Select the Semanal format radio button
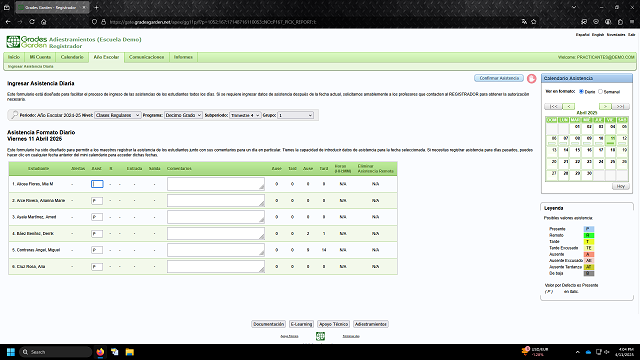The height and width of the screenshot is (360, 640). click(600, 91)
